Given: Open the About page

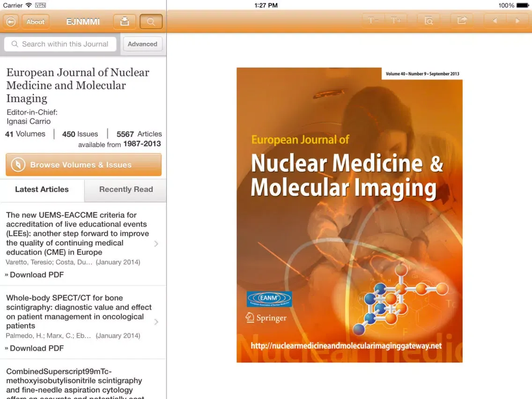Looking at the screenshot, I should coord(36,22).
